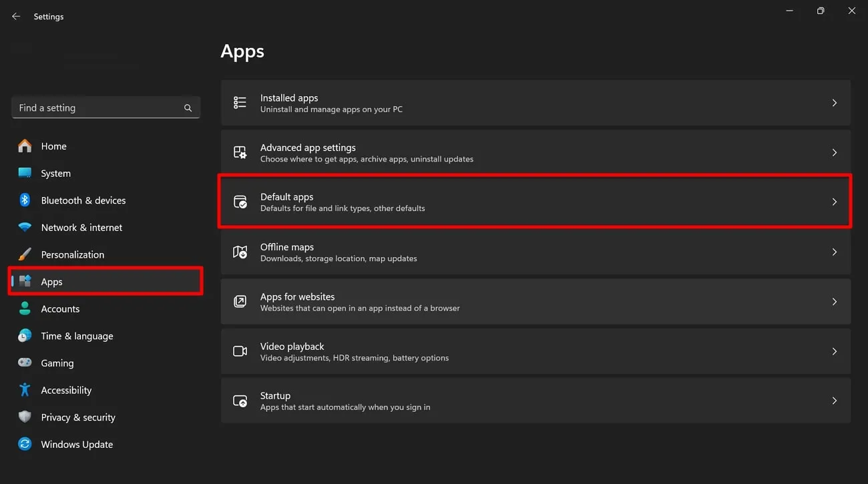Screen dimensions: 868x484
Task: Click the Video playback camera icon
Action: (240, 351)
